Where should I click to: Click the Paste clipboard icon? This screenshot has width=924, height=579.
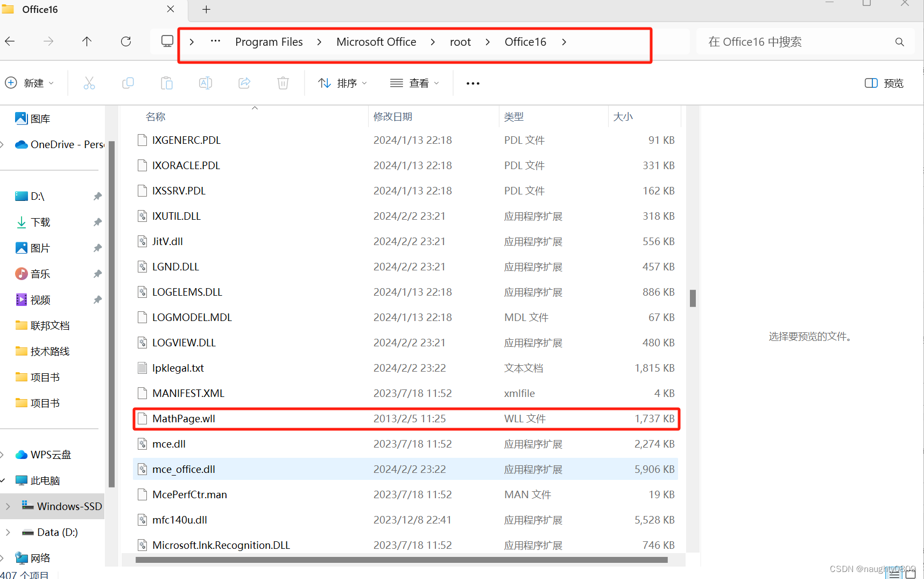[x=167, y=83]
